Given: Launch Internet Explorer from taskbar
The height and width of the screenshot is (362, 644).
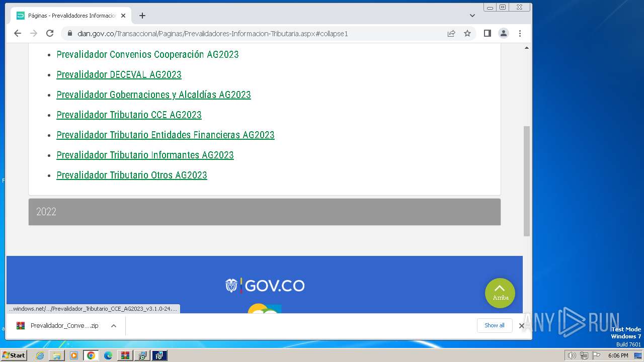Looking at the screenshot, I should pyautogui.click(x=40, y=355).
